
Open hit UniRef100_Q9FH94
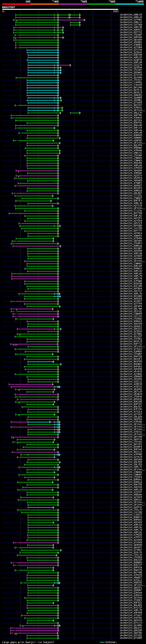[131, 37]
